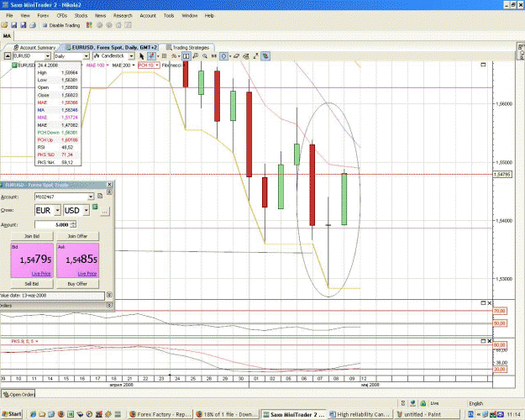Click the Disable Trading button

61,25
